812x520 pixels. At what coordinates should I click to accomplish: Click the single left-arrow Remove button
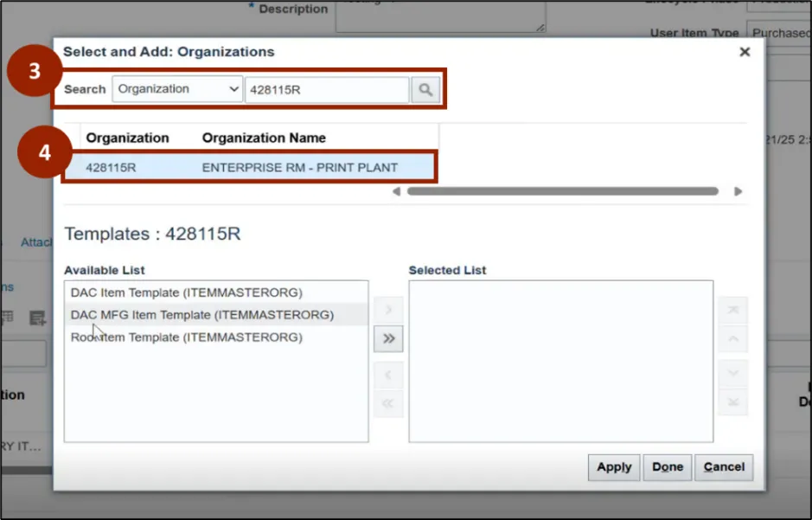pos(388,375)
